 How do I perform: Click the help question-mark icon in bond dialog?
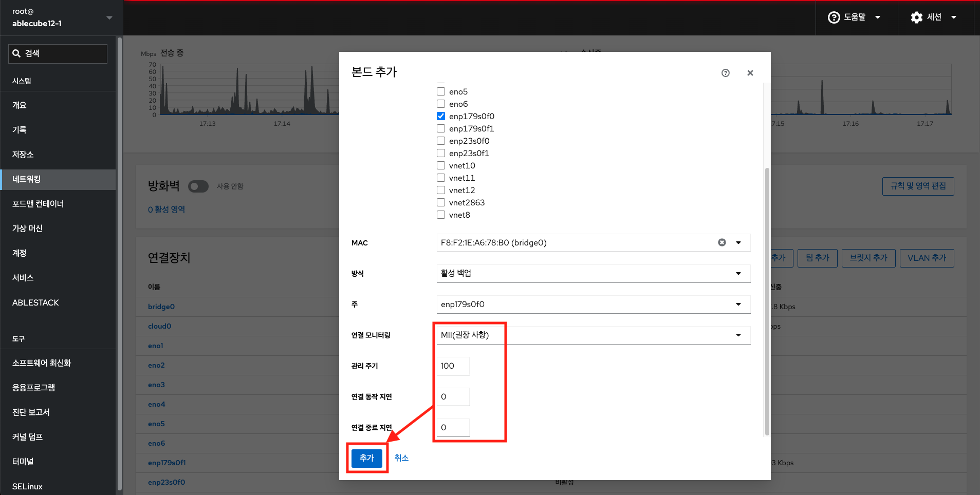(725, 73)
